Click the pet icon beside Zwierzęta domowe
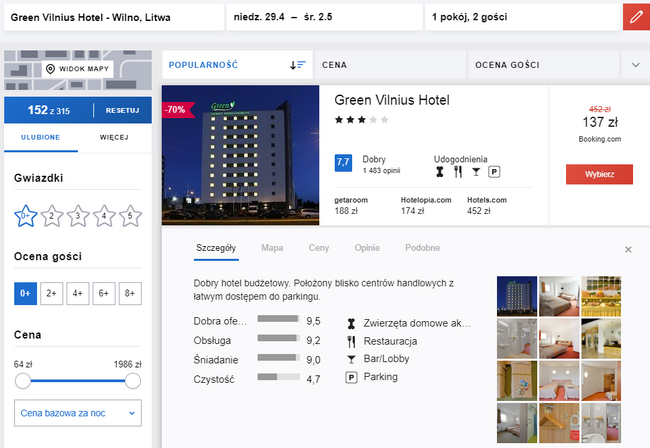 point(352,323)
